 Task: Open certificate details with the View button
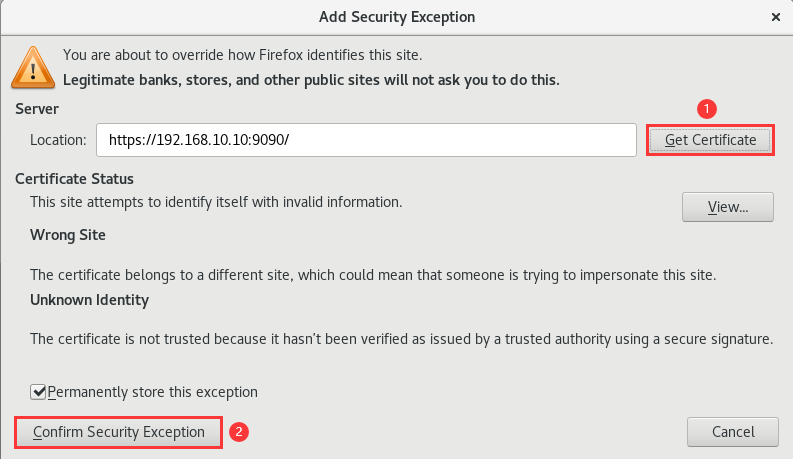click(x=728, y=207)
